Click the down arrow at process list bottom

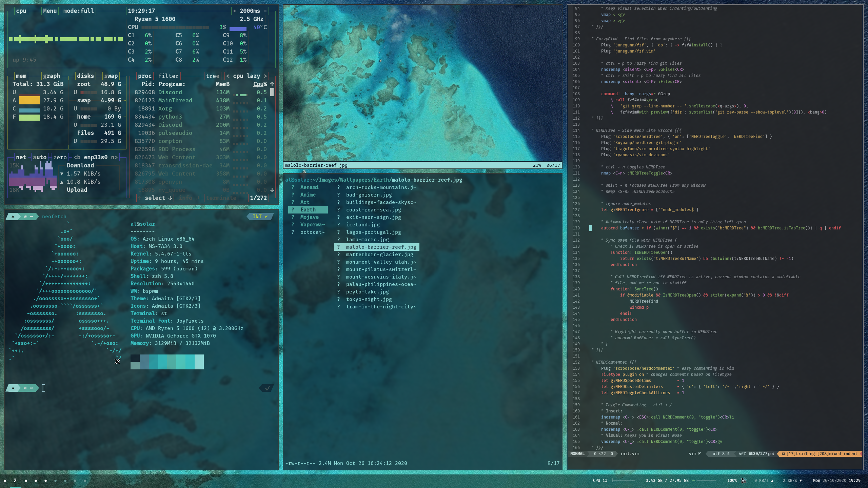272,190
